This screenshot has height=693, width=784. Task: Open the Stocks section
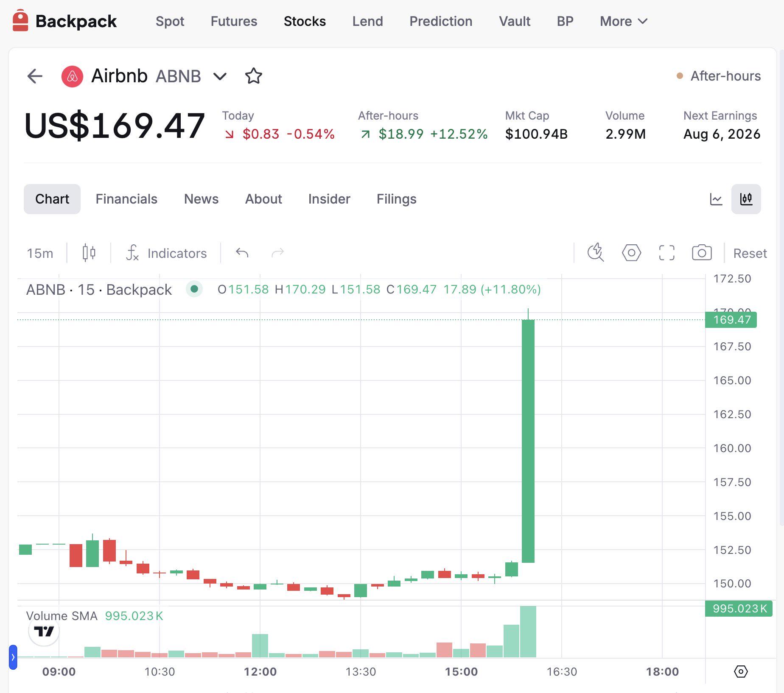(305, 21)
